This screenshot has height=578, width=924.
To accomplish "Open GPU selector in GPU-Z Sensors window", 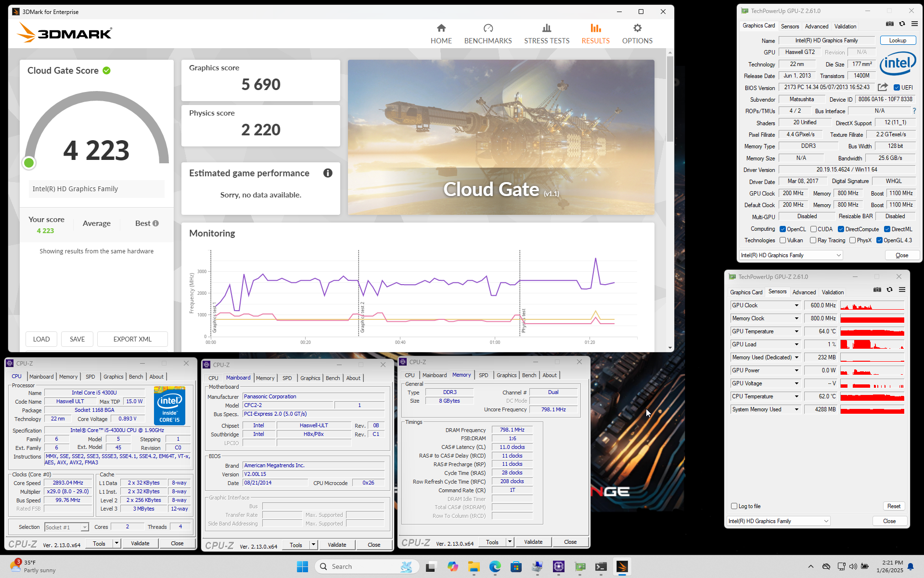I will pos(778,521).
